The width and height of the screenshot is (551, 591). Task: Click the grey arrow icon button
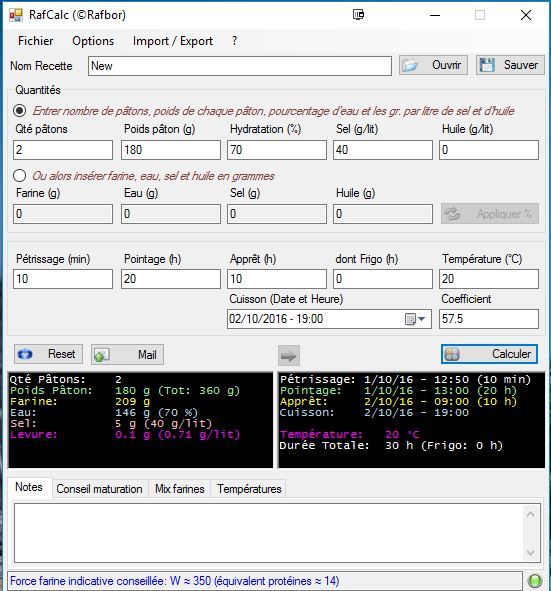tap(289, 355)
